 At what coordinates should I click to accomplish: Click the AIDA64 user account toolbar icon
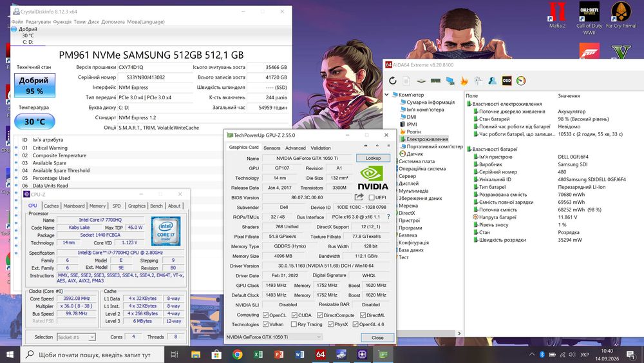tap(493, 81)
